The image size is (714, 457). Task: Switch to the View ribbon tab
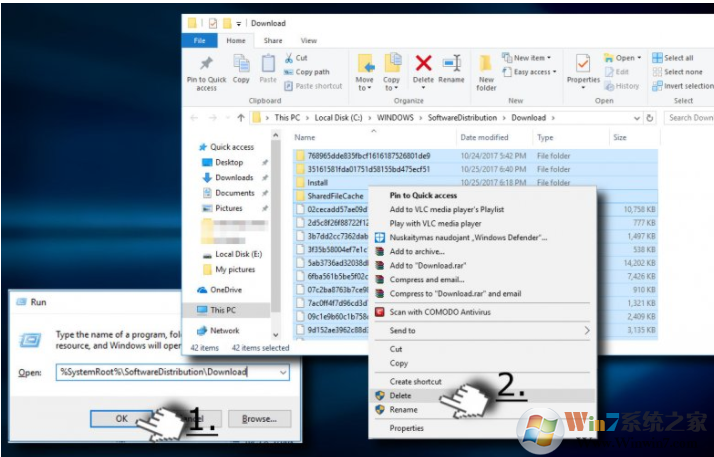[x=309, y=40]
